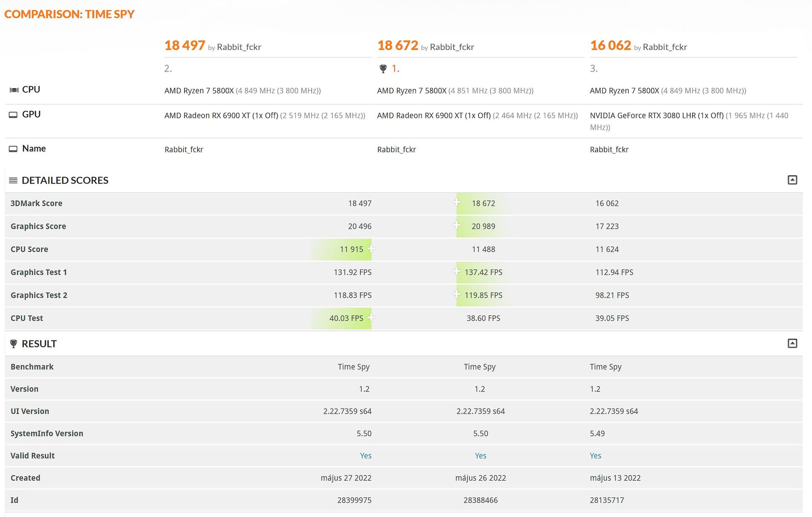Click plus marker beside 11 915 CPU score
812x517 pixels.
tap(371, 249)
